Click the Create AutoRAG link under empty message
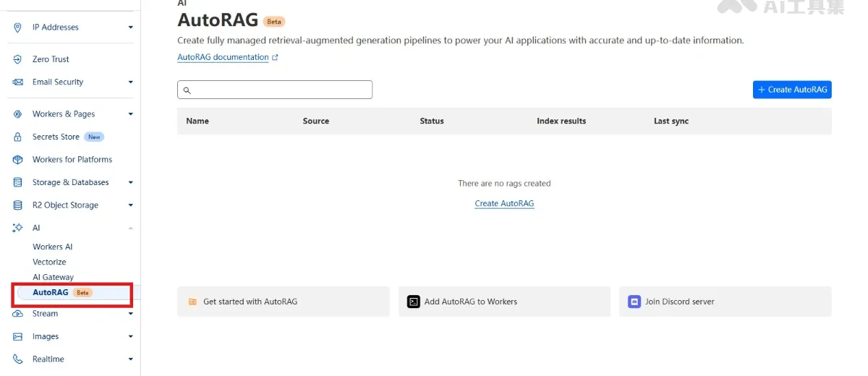The width and height of the screenshot is (868, 376). 504,204
